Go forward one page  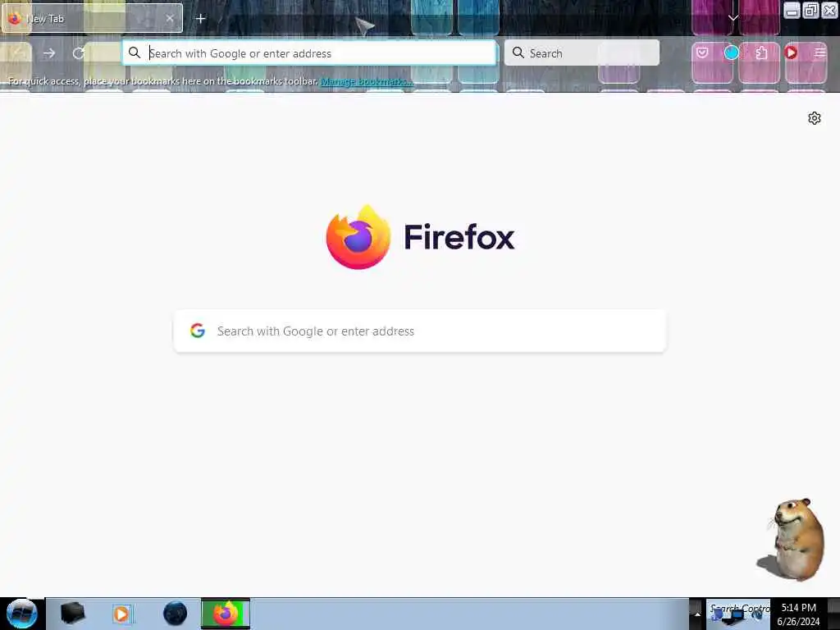pyautogui.click(x=48, y=53)
